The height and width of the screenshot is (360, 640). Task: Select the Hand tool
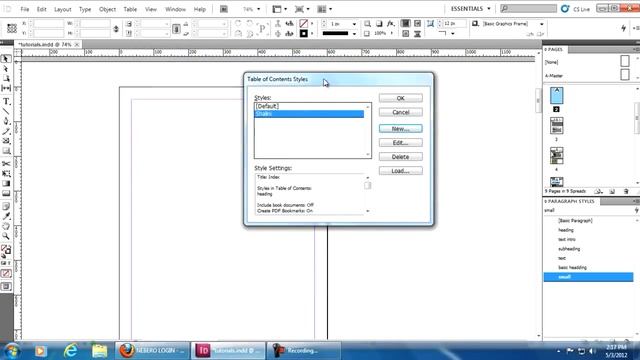coord(6,226)
